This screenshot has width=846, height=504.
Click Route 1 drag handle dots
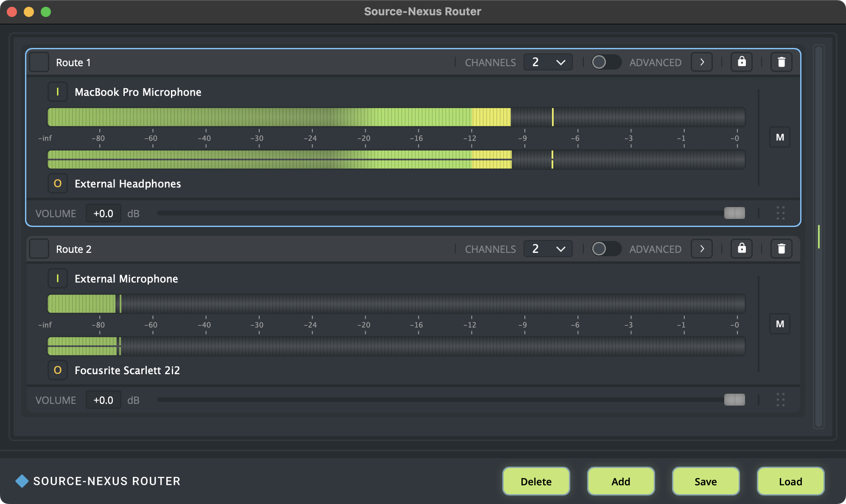[x=780, y=213]
